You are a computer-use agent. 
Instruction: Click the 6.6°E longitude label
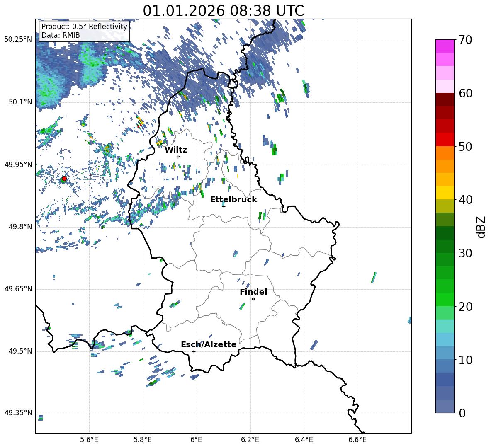(357, 440)
